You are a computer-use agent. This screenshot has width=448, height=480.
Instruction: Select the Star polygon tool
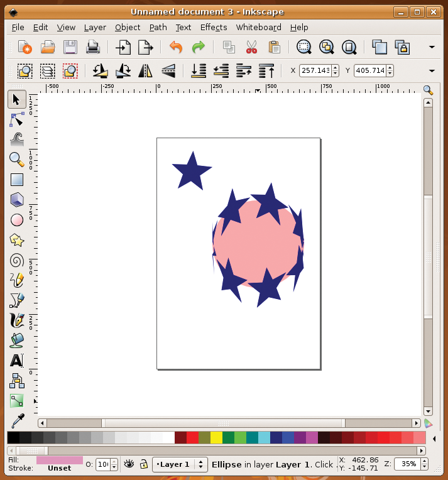tap(17, 240)
